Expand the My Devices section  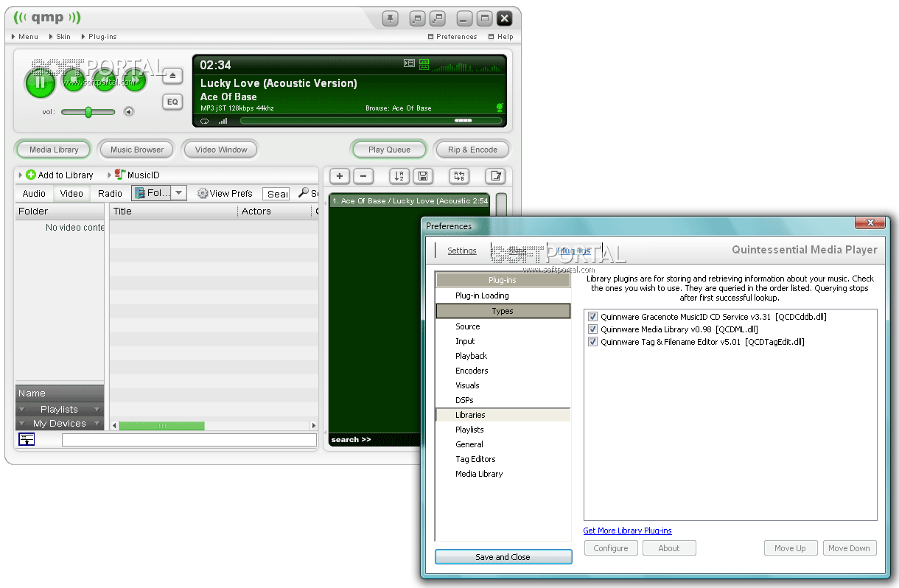pos(59,423)
